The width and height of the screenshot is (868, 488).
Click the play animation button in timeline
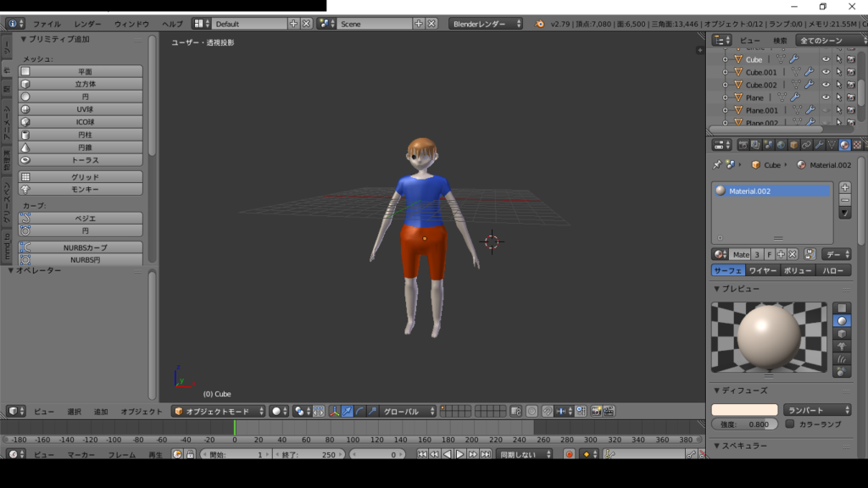(x=459, y=455)
